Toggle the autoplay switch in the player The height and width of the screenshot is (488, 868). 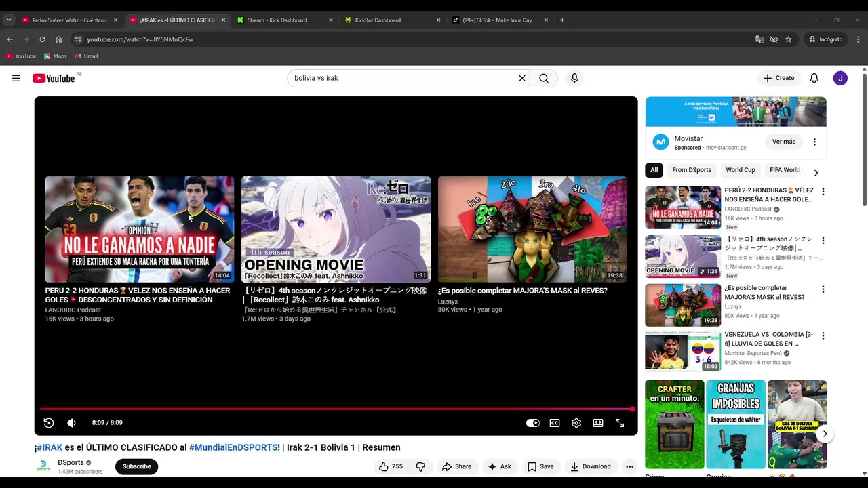533,423
